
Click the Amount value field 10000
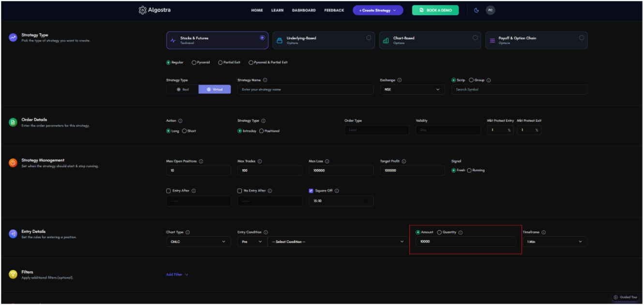click(x=466, y=242)
